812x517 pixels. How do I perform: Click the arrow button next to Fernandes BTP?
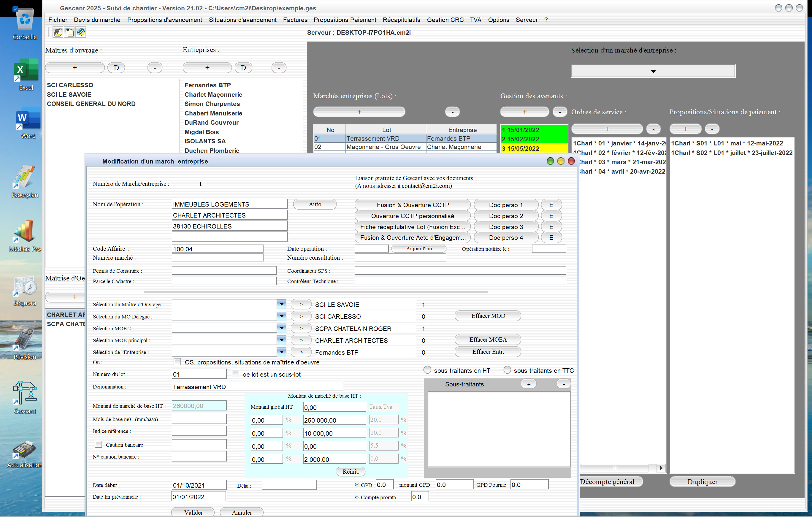pos(301,352)
